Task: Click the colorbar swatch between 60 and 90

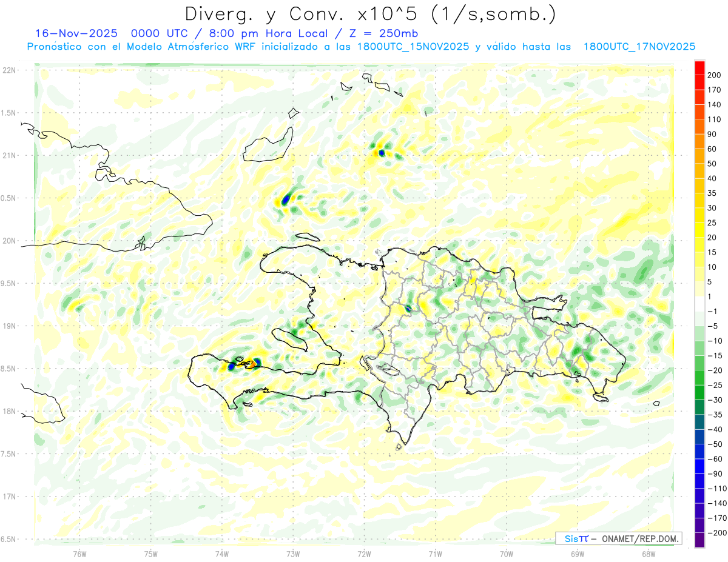Action: (699, 141)
